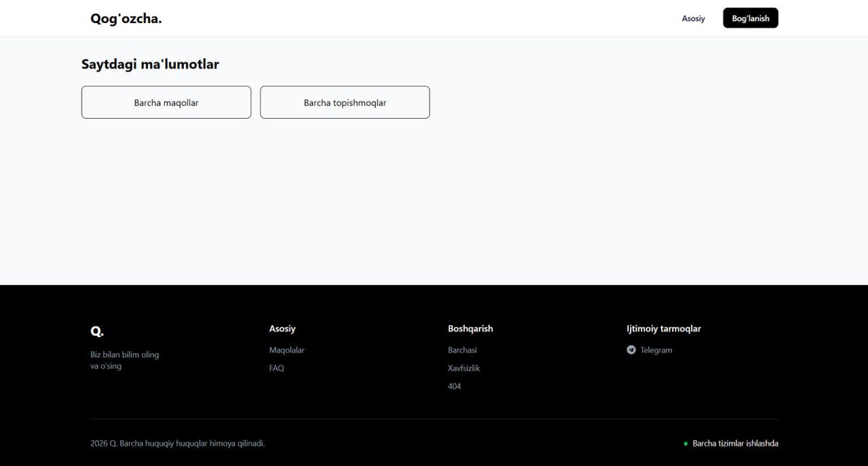Click the Q. footer logo
Image resolution: width=868 pixels, height=466 pixels.
[x=97, y=331]
